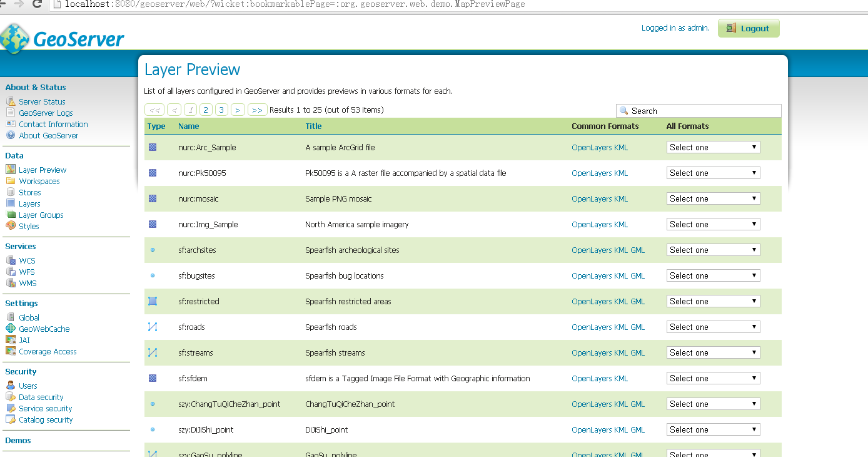This screenshot has height=457, width=868.
Task: Sort table by Name column
Action: [188, 126]
